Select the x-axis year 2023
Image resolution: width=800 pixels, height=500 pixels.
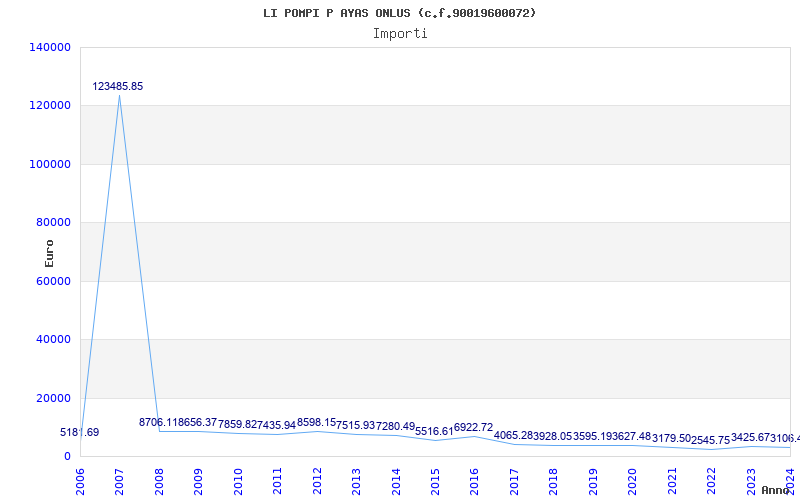[x=751, y=481]
